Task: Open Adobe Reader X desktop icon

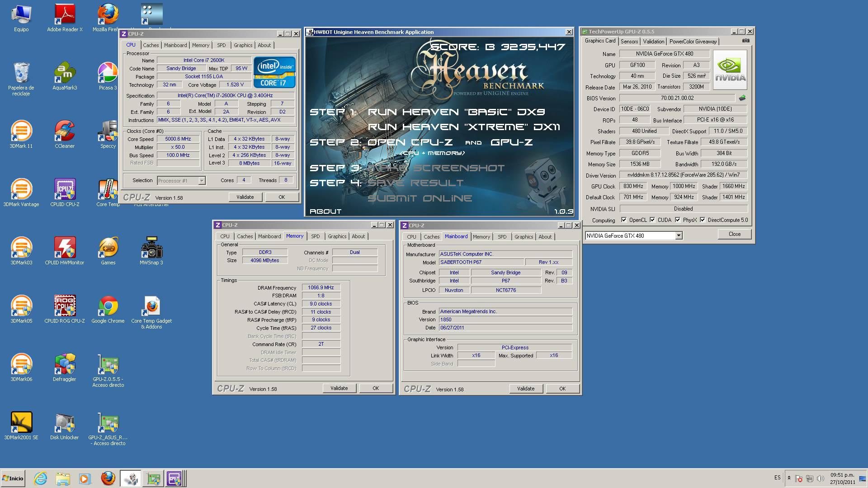Action: [65, 18]
